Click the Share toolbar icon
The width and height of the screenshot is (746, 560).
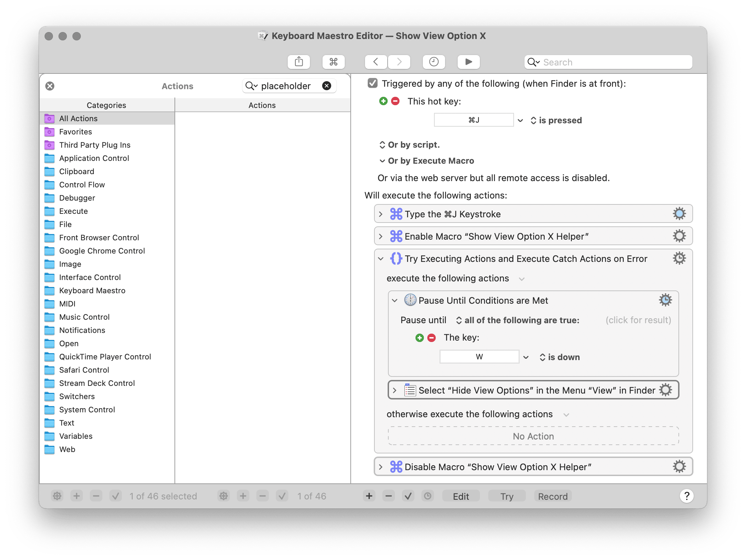(298, 62)
